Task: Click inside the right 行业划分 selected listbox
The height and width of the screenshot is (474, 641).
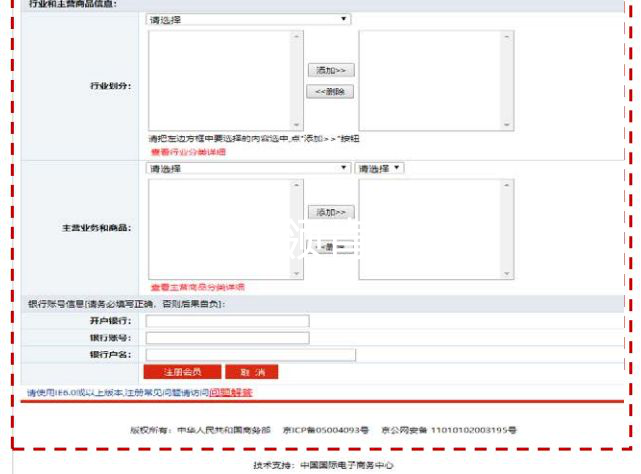Action: [x=428, y=80]
